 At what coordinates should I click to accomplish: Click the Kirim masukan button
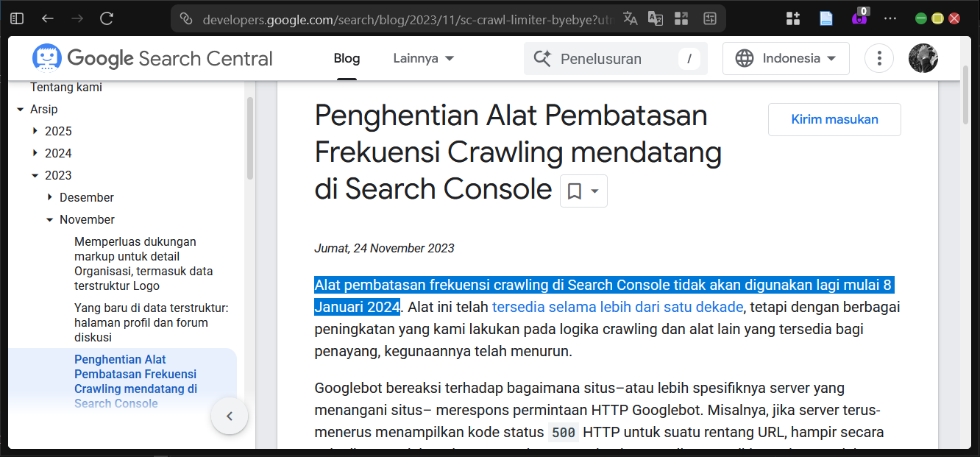tap(834, 119)
